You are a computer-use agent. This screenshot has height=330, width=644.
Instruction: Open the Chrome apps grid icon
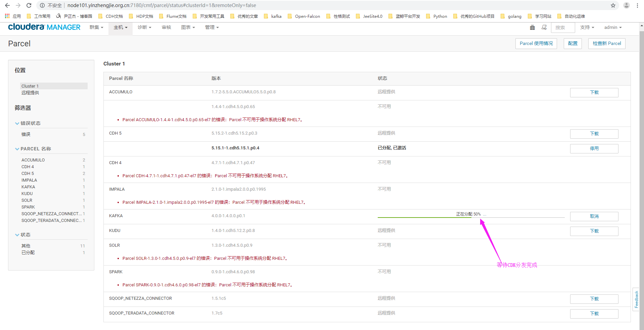pos(7,16)
